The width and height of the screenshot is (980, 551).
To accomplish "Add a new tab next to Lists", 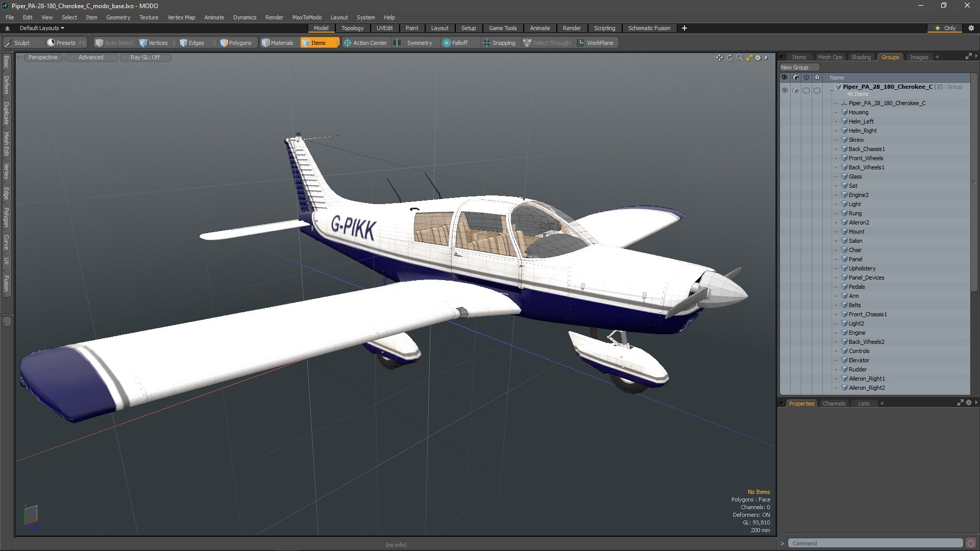I will (x=882, y=404).
